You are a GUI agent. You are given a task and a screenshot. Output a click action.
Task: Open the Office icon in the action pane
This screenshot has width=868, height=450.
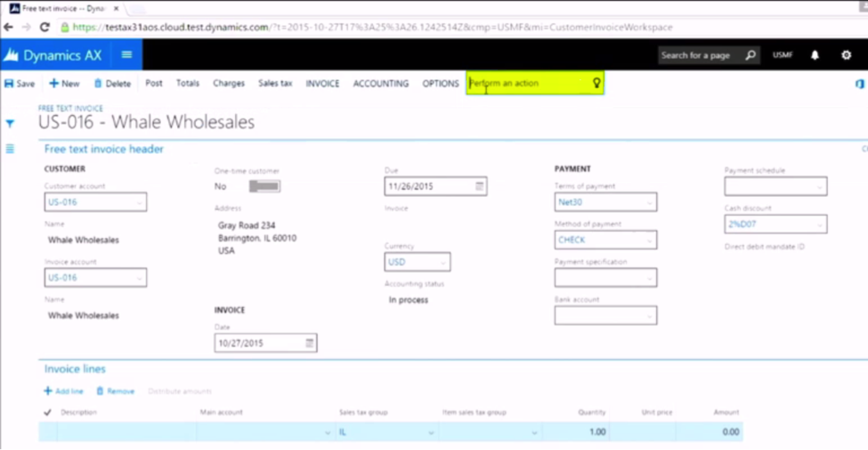tap(860, 84)
